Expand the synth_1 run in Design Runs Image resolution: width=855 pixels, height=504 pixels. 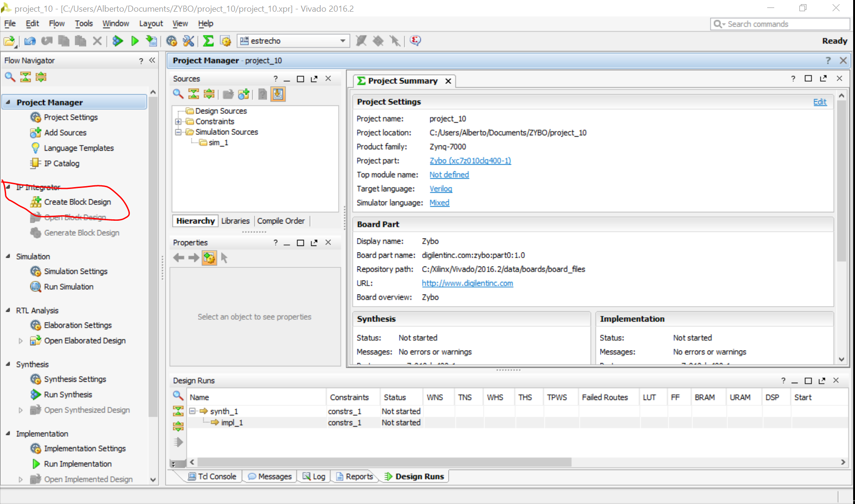coord(193,411)
